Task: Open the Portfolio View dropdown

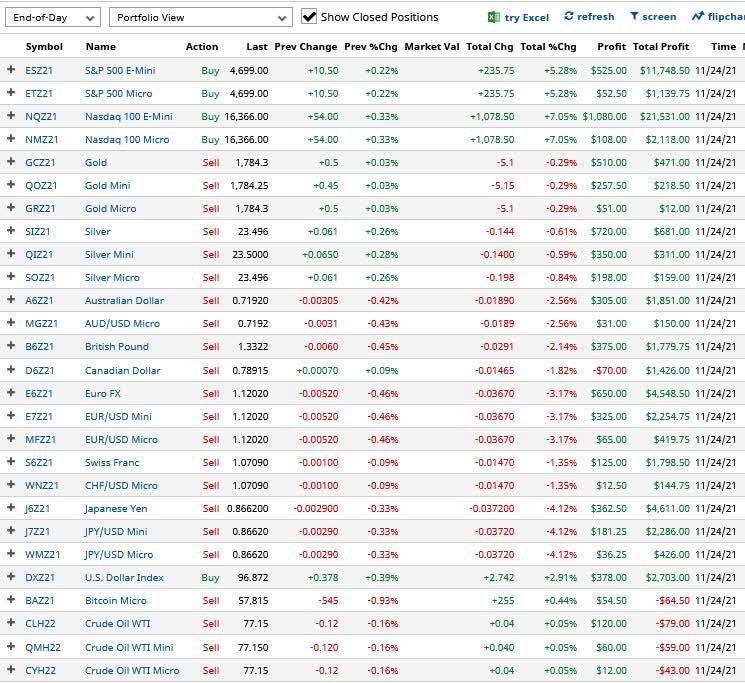Action: coord(200,18)
